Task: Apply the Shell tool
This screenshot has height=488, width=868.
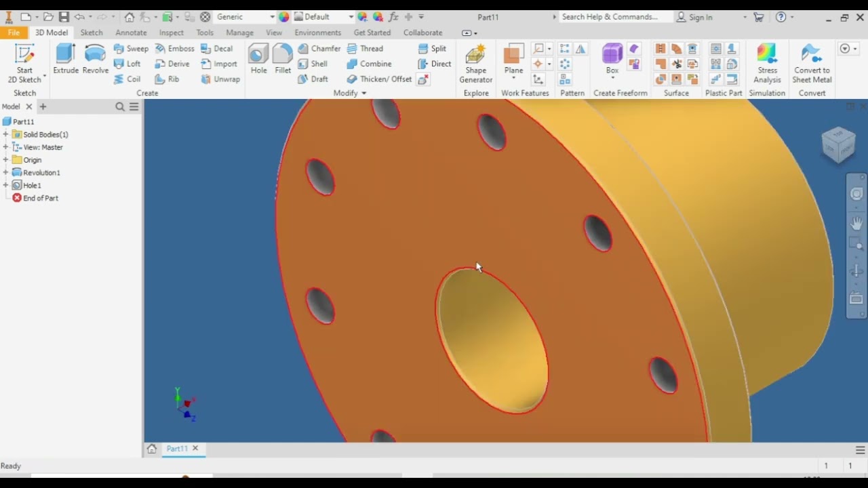Action: (x=313, y=64)
